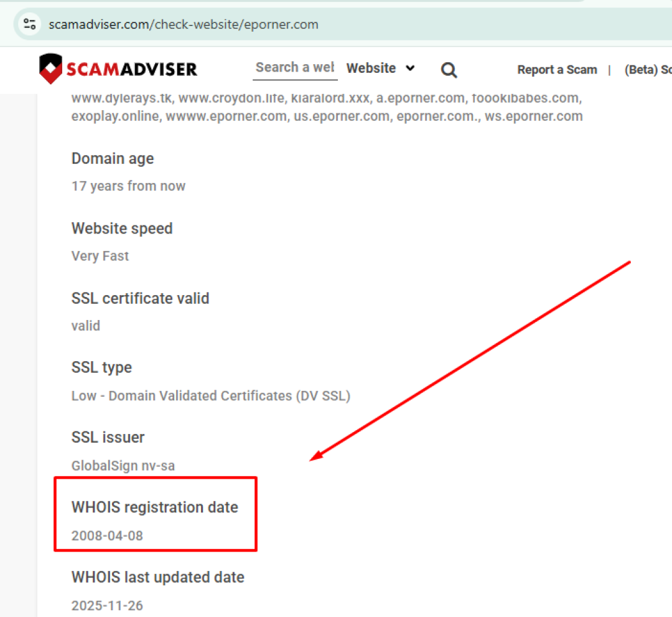Select the Domain age heading
The image size is (672, 617).
(x=112, y=159)
